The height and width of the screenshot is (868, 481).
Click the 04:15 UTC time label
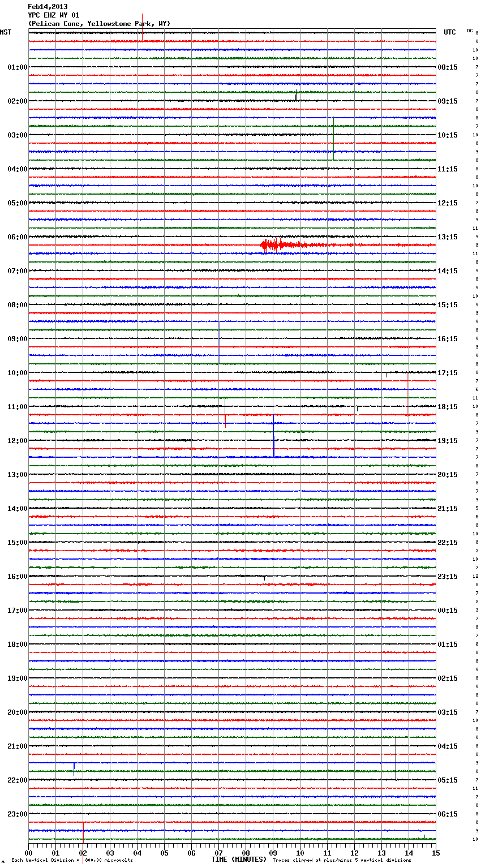point(448,746)
